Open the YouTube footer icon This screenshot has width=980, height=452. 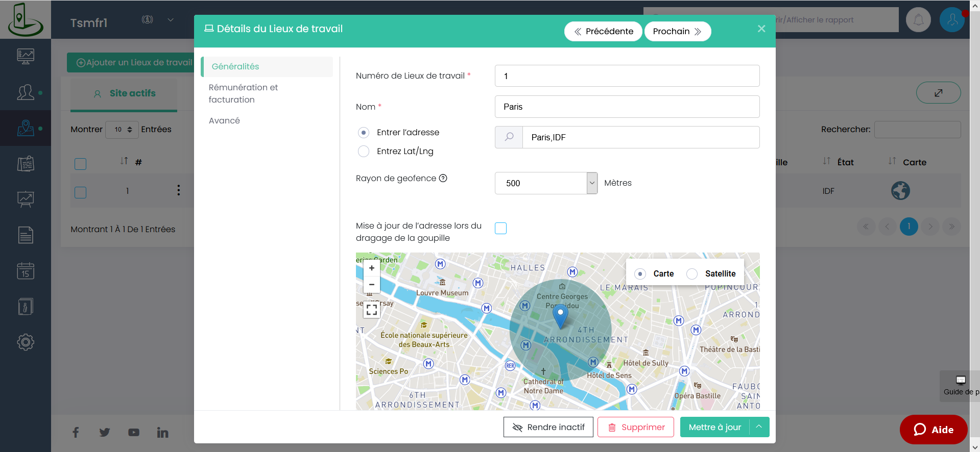pos(134,433)
